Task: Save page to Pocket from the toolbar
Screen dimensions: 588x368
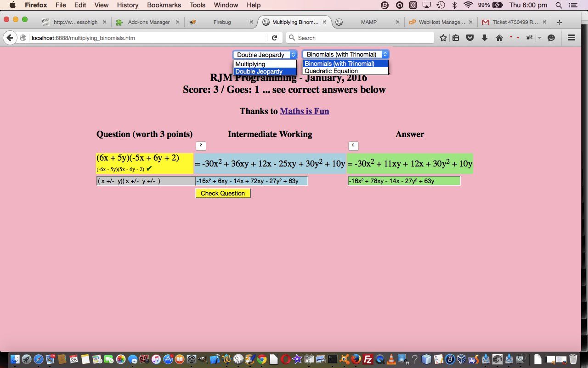Action: [470, 38]
